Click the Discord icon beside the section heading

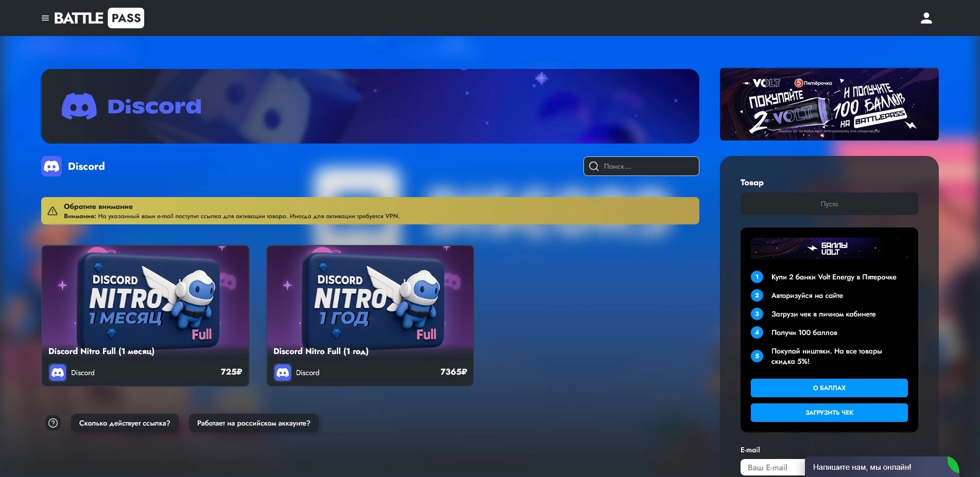pos(51,166)
